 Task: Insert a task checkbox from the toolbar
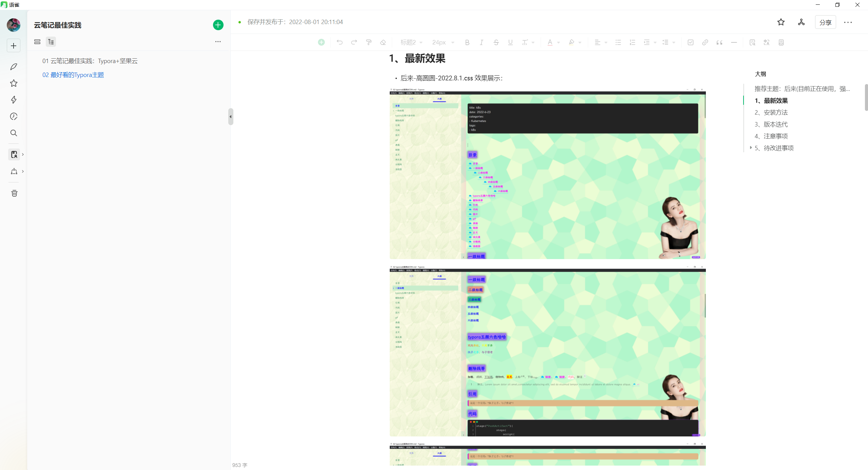click(690, 42)
